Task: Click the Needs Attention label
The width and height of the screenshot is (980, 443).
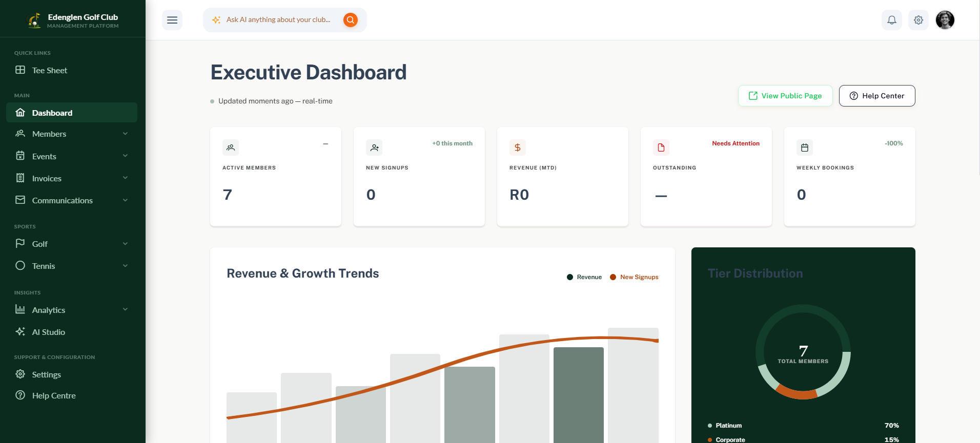Action: pos(736,143)
